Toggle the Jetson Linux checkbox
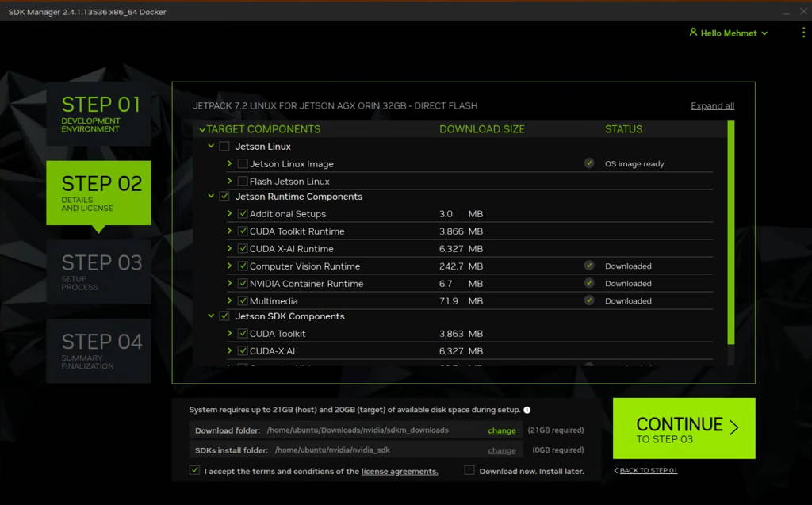This screenshot has width=812, height=505. 224,146
